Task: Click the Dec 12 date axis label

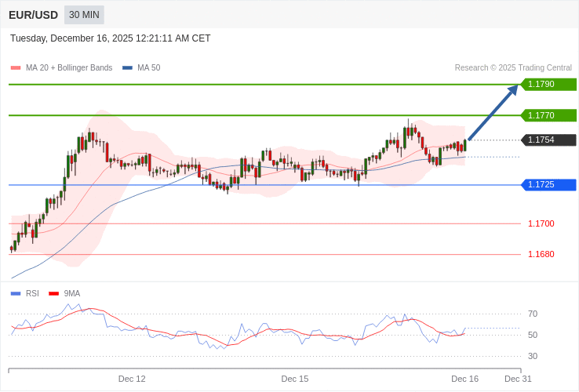Action: [x=132, y=379]
